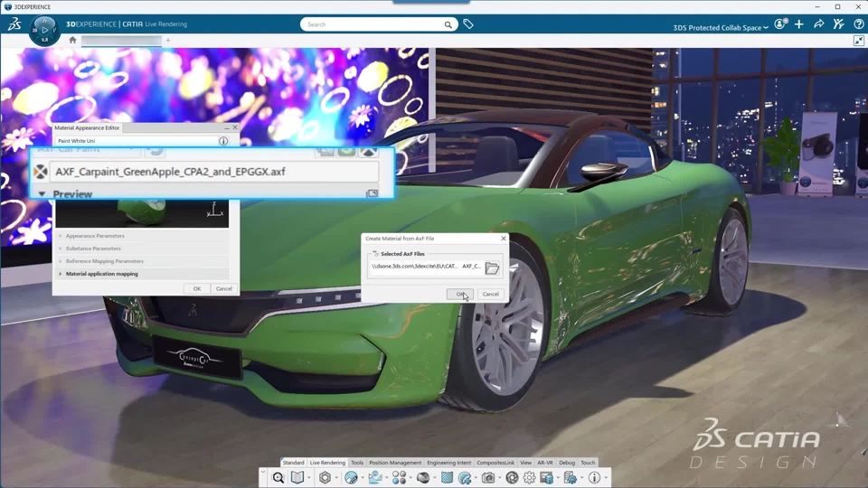This screenshot has height=488, width=868.
Task: Select the material paint sphere icon
Action: point(351,477)
